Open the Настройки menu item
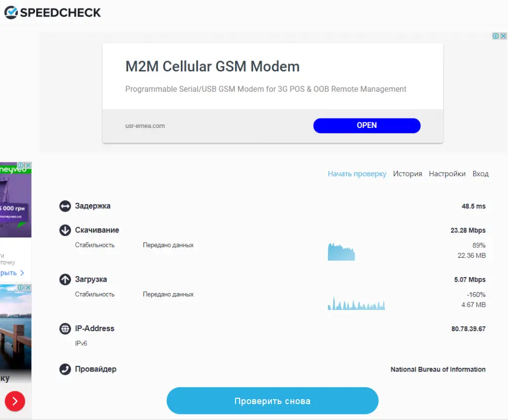 click(x=447, y=174)
